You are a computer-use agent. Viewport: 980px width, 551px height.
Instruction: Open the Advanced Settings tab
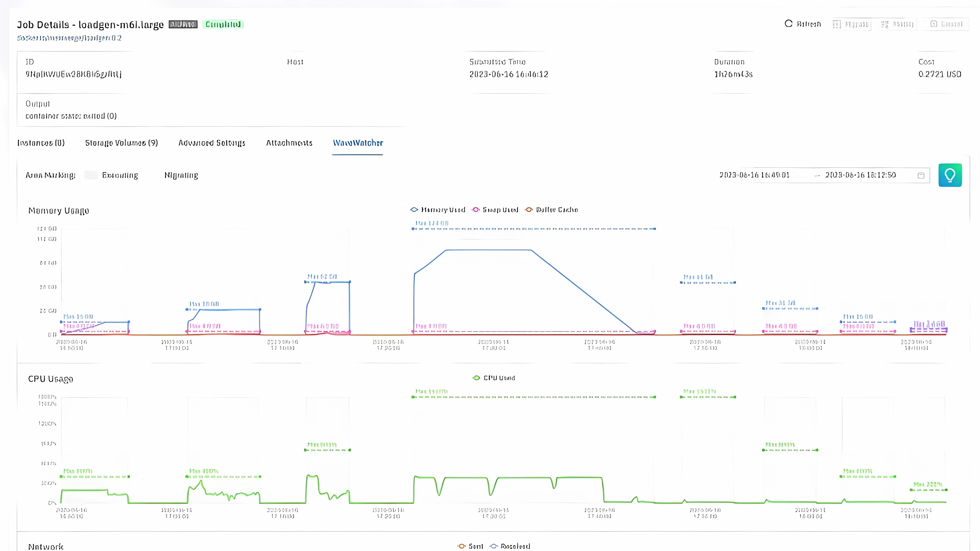coord(211,143)
